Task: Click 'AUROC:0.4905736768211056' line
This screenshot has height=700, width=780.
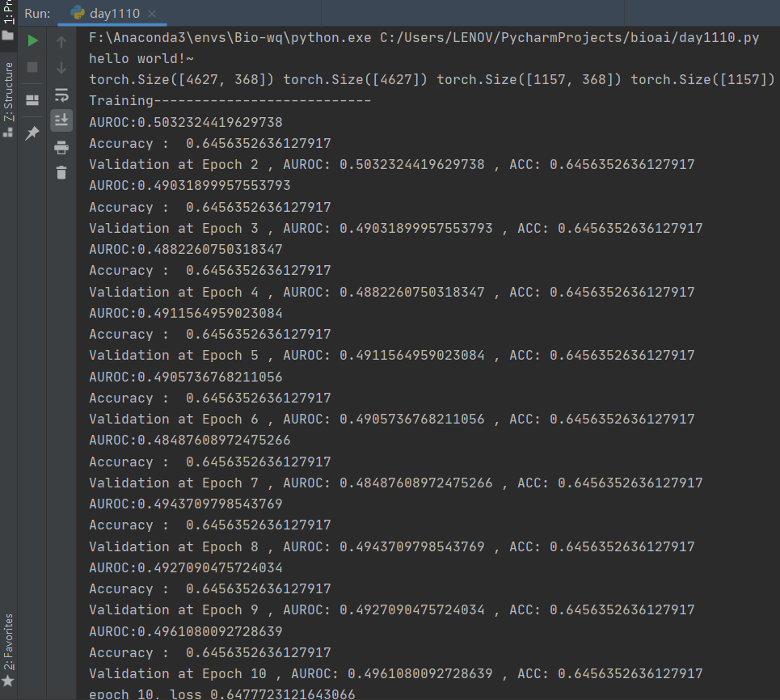Action: [186, 377]
